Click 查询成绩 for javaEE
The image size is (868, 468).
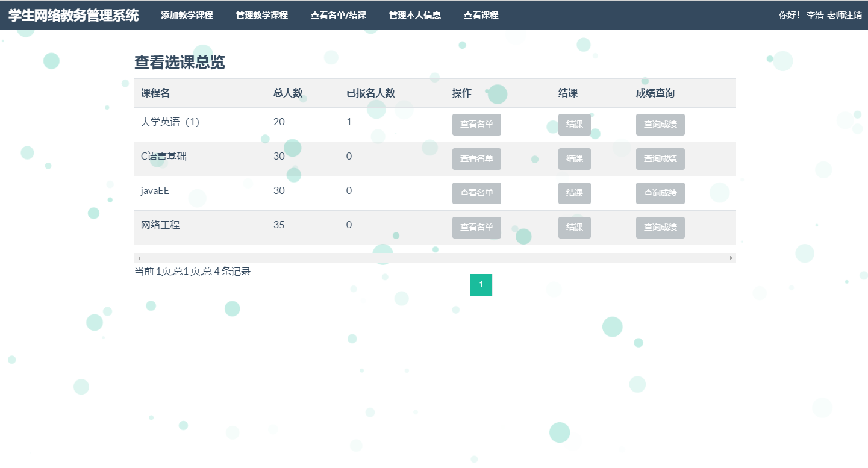[660, 193]
